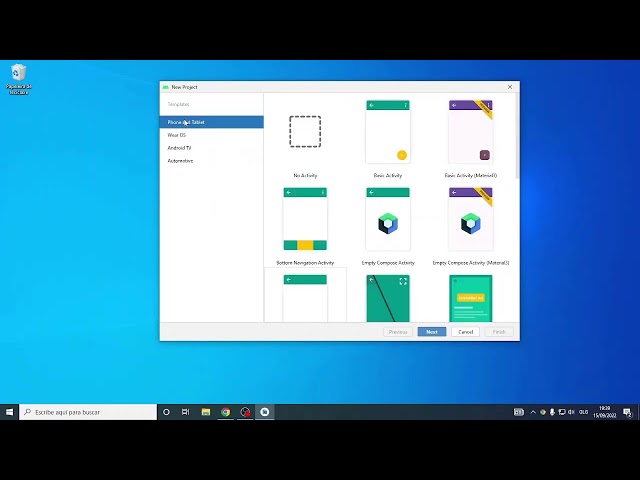Select the fullscreen activity template thumbnail
The height and width of the screenshot is (480, 640).
(x=388, y=298)
